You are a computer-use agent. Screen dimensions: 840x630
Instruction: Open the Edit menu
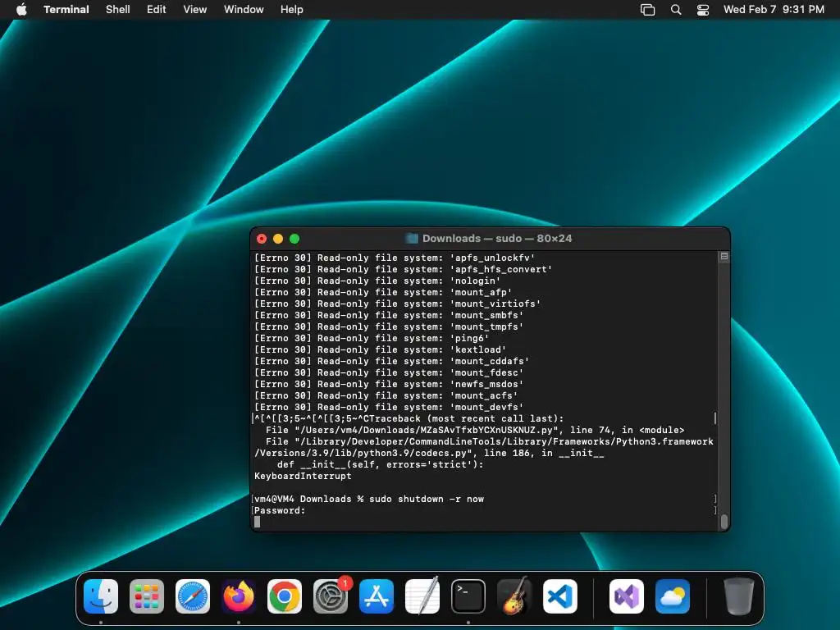coord(157,10)
